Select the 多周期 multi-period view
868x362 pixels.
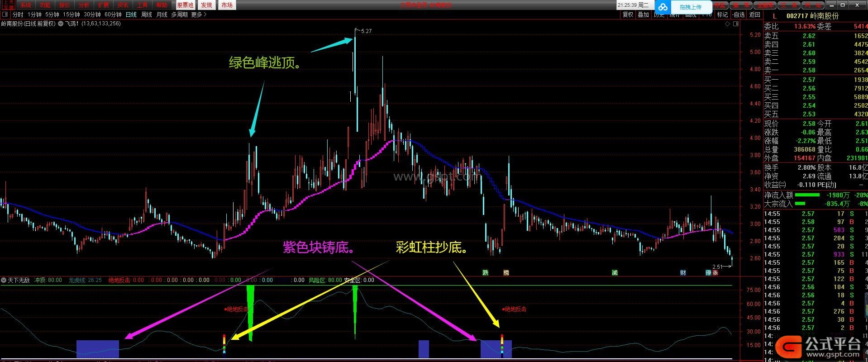179,14
